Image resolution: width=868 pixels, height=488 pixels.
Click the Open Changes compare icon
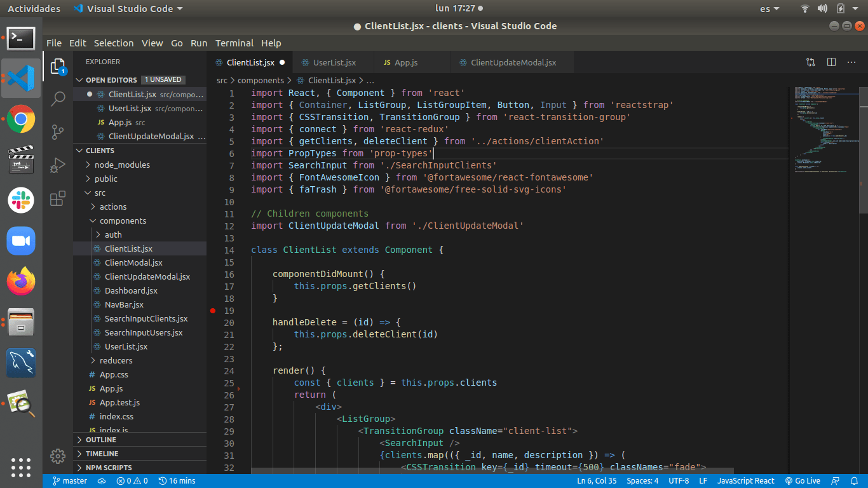(811, 62)
